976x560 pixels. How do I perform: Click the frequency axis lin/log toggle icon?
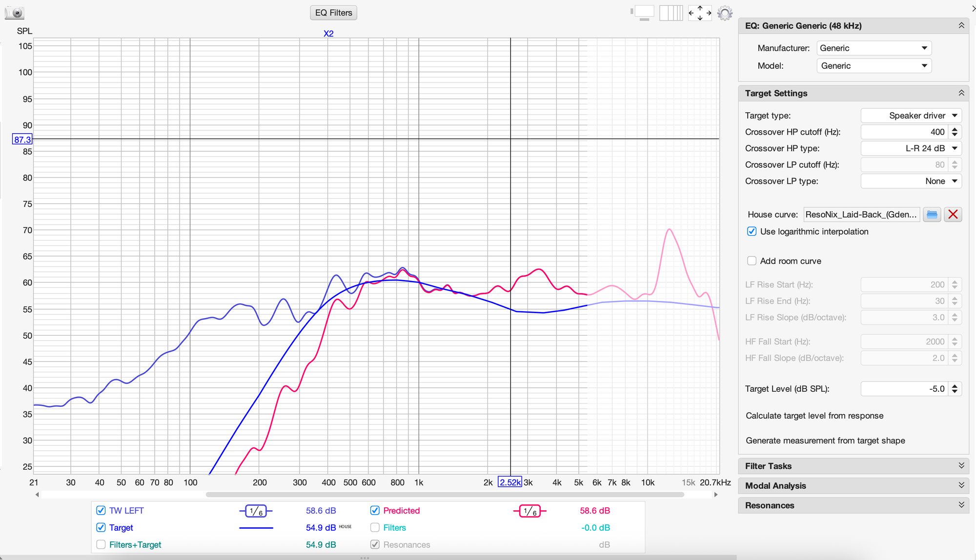pyautogui.click(x=671, y=13)
